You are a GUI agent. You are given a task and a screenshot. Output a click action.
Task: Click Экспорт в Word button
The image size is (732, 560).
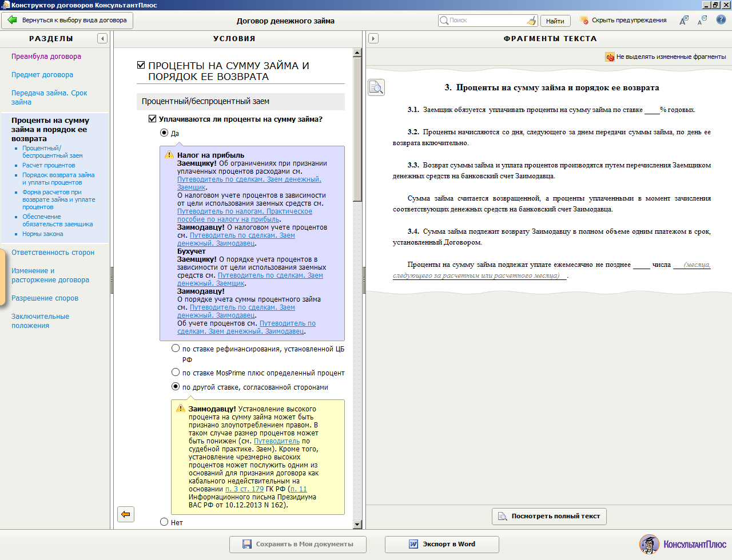[x=441, y=544]
